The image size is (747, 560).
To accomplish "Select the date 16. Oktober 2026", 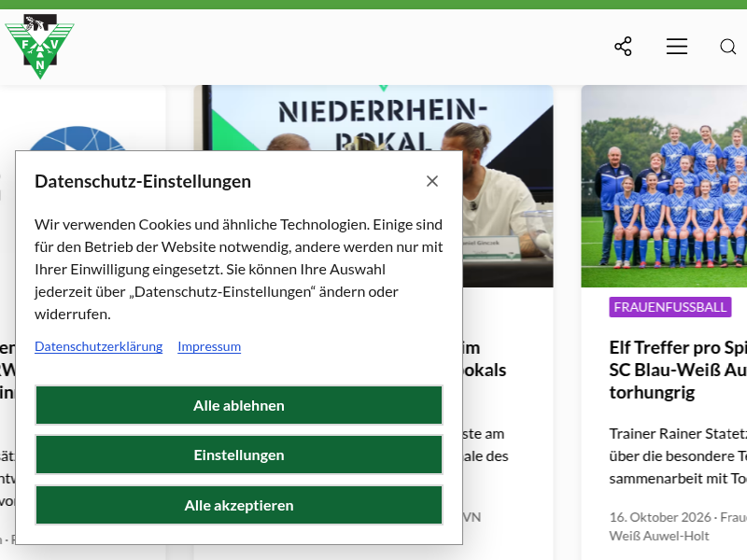I will pyautogui.click(x=660, y=517).
